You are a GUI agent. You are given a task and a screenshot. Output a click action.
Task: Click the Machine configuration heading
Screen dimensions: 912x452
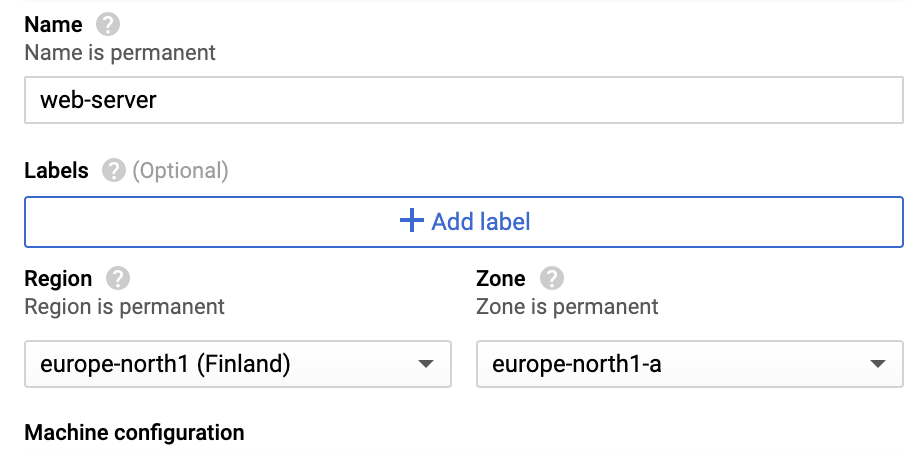pyautogui.click(x=134, y=433)
